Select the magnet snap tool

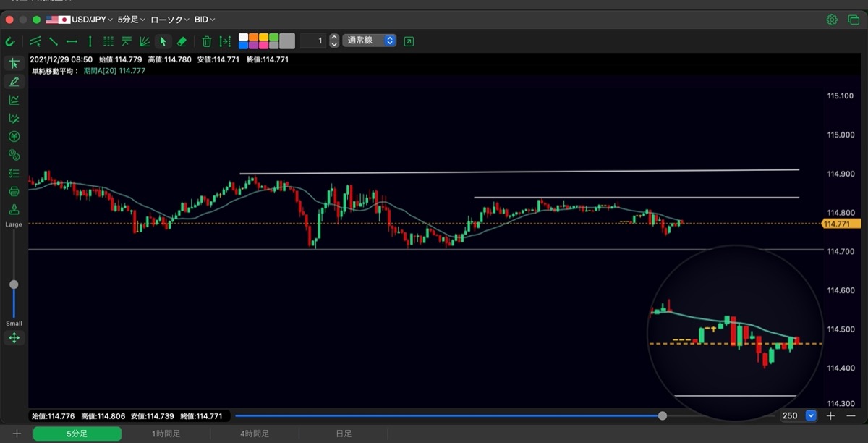point(9,41)
